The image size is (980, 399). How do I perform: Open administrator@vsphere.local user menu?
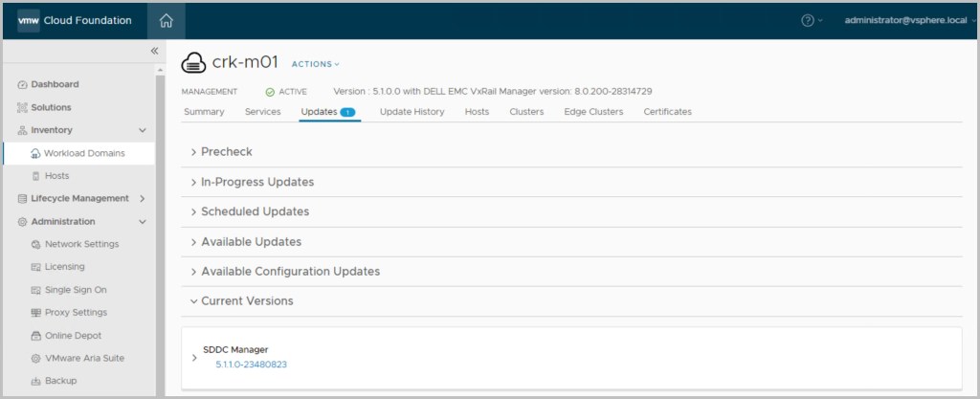906,20
